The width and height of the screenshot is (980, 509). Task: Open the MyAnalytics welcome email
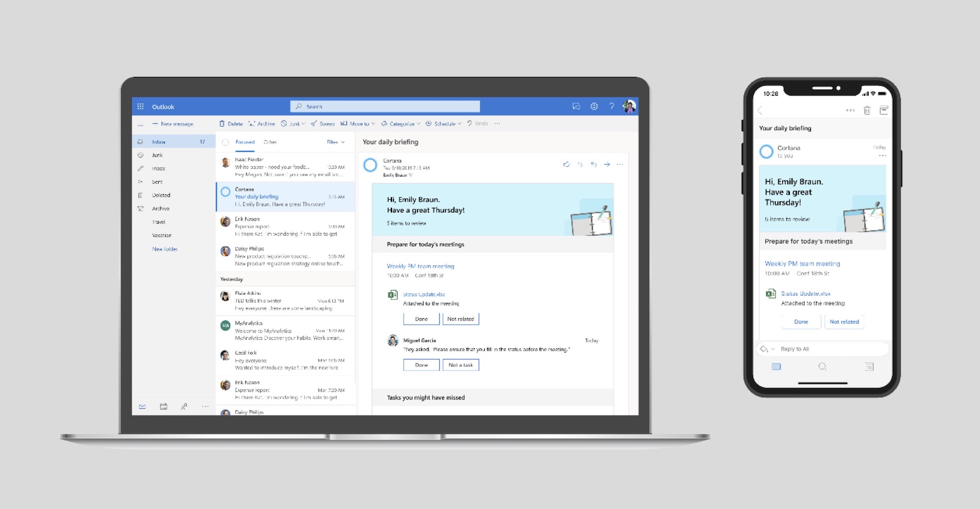[285, 331]
